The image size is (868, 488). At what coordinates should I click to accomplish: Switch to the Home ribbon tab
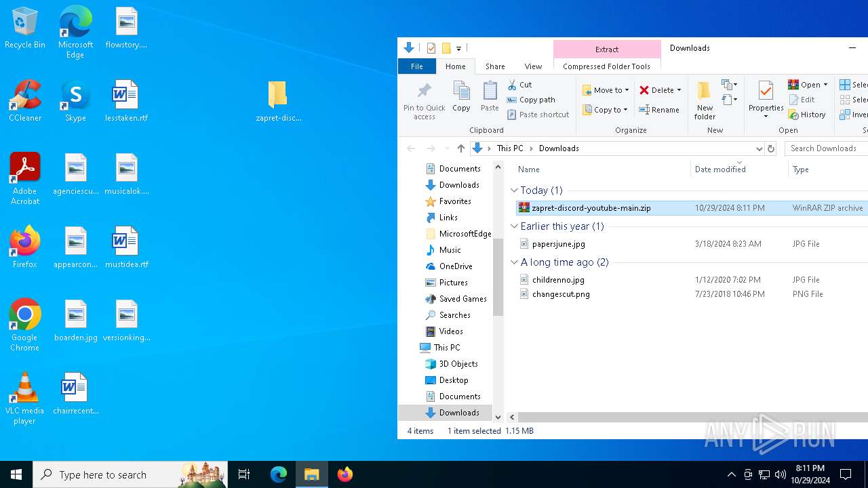point(456,66)
